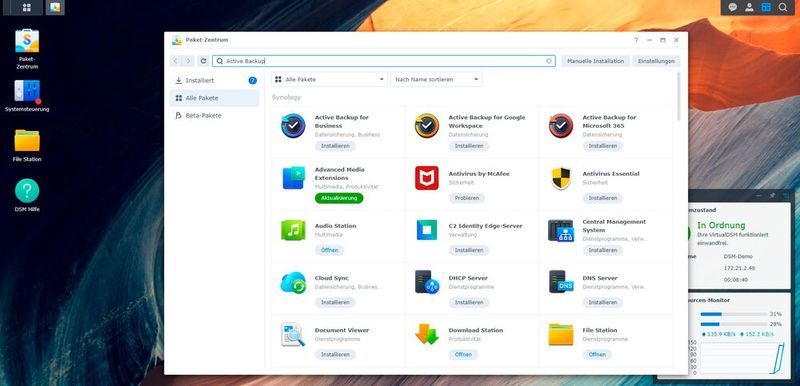
Task: Open the DSM global search icon
Action: (x=782, y=7)
